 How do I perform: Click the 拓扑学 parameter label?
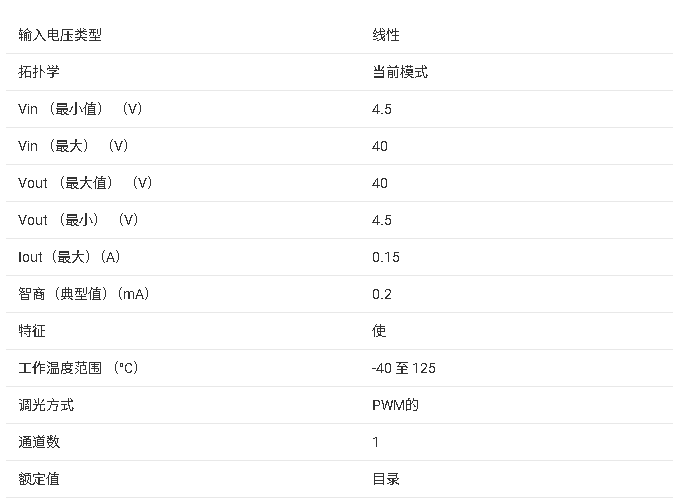(39, 72)
